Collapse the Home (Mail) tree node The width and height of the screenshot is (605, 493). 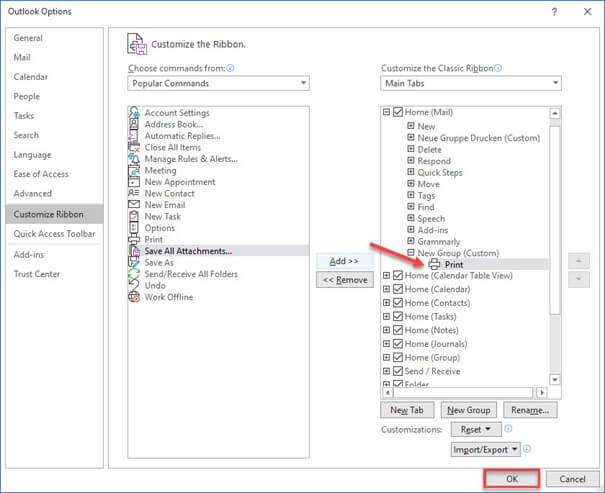point(386,112)
